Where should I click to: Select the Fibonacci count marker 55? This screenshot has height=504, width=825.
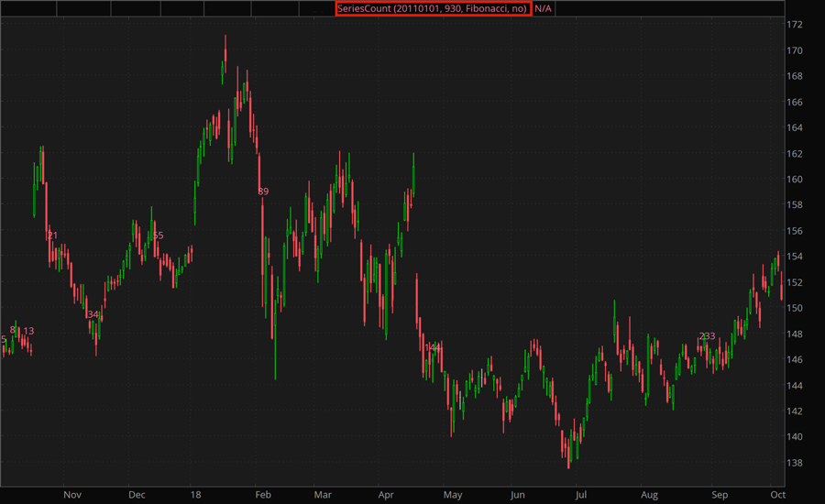point(158,236)
